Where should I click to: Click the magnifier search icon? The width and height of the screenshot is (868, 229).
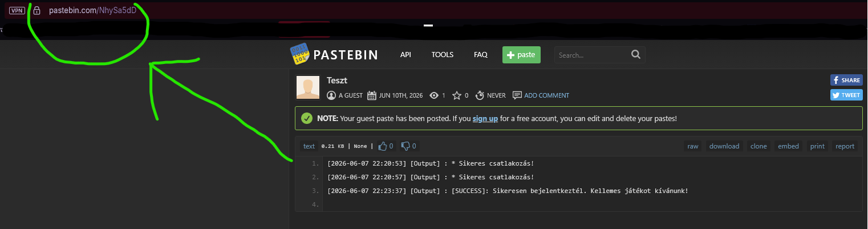click(x=636, y=55)
